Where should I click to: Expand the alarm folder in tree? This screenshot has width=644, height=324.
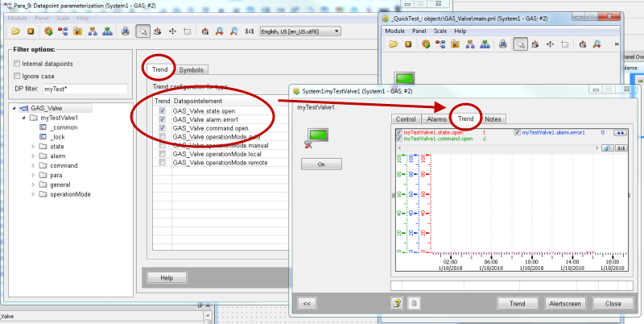(x=33, y=156)
